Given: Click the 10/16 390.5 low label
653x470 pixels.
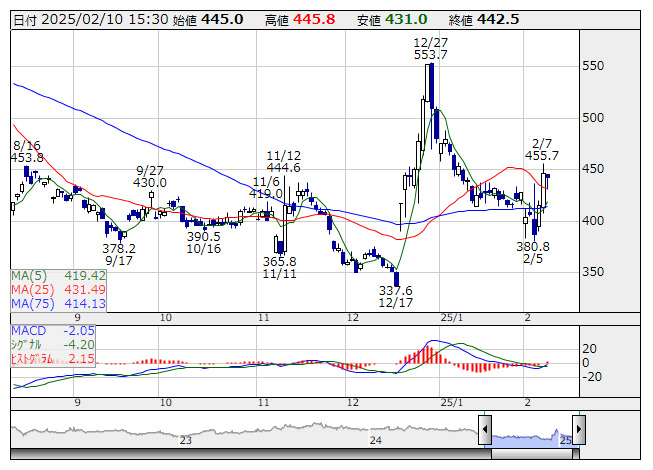Looking at the screenshot, I should coord(204,243).
